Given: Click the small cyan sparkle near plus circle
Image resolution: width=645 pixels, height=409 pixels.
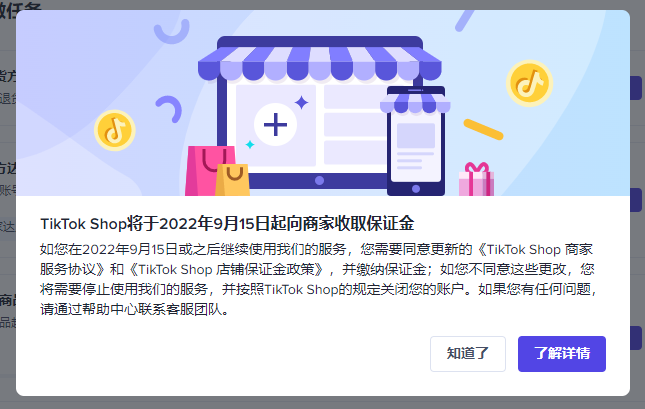Looking at the screenshot, I should click(x=250, y=144).
